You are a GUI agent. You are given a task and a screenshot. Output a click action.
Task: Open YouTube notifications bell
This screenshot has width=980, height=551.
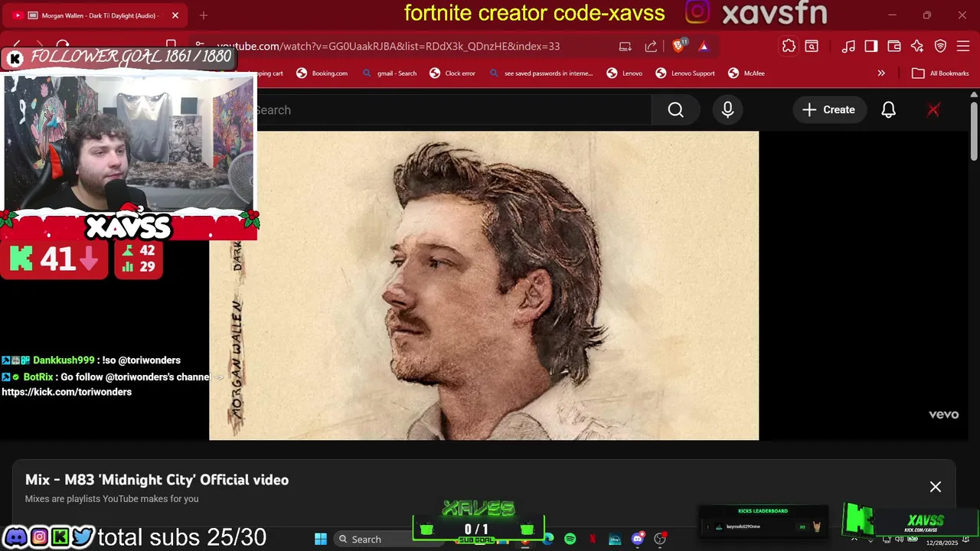[x=888, y=110]
